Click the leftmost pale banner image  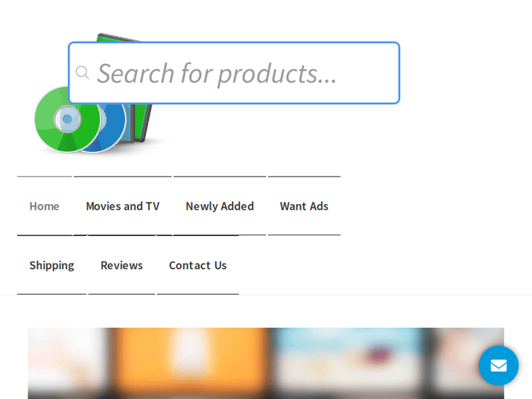pos(67,361)
